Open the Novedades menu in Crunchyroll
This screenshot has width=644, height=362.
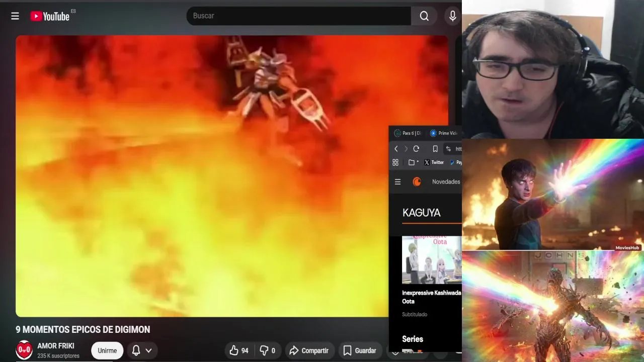tap(446, 182)
